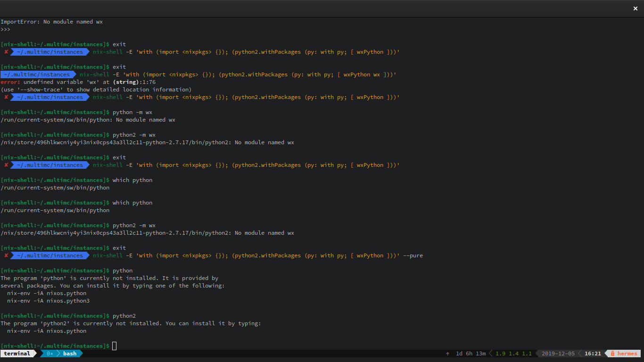Click the chevron separator before 'bash'
The image size is (644, 362).
click(x=59, y=354)
